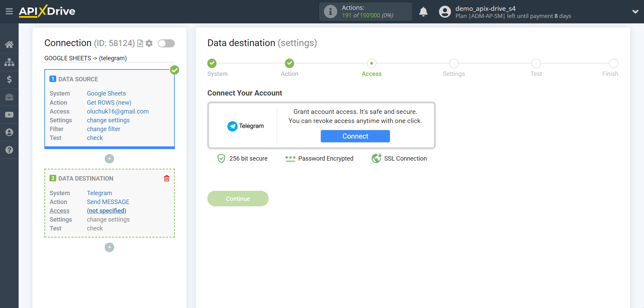Open the video tutorials sidebar icon

pos(9,115)
